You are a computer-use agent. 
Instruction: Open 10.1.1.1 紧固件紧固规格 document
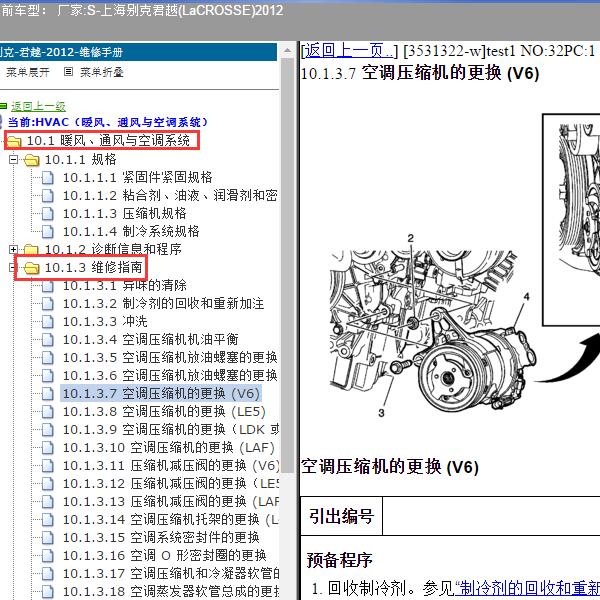click(137, 177)
